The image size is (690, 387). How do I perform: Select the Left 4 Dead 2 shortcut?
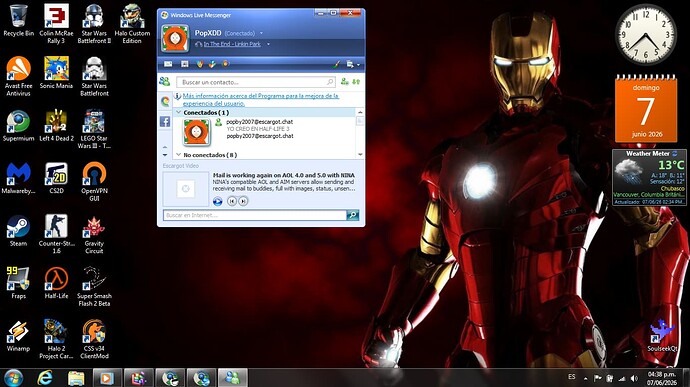[56, 125]
